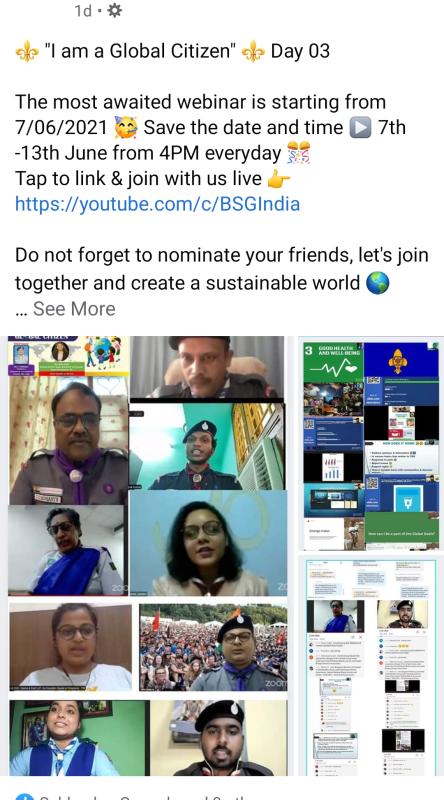Tap the woman in blue sash photo

[66, 551]
